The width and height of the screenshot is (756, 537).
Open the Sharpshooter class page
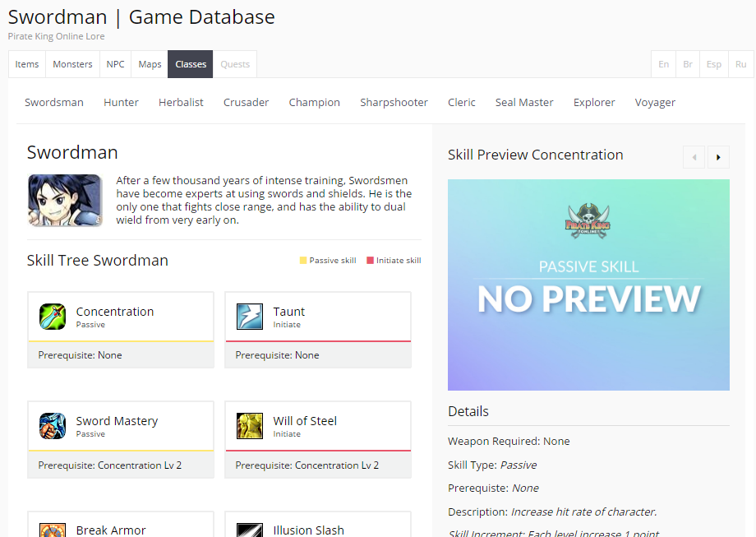point(394,102)
